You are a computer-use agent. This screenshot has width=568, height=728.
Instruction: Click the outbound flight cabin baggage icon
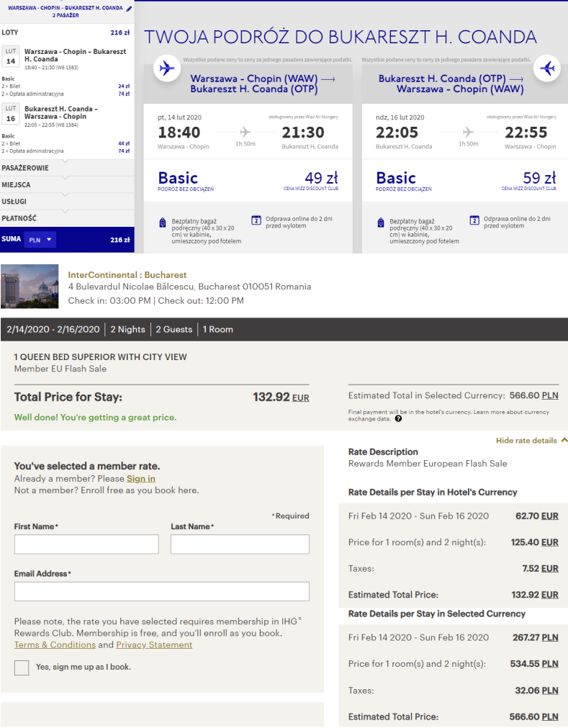[163, 223]
